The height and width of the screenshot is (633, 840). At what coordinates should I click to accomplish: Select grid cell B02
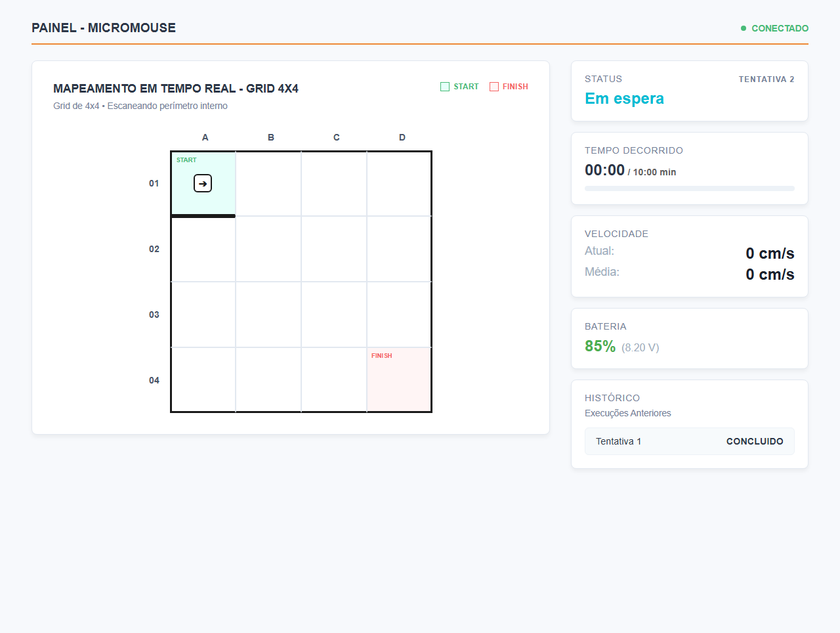point(268,249)
